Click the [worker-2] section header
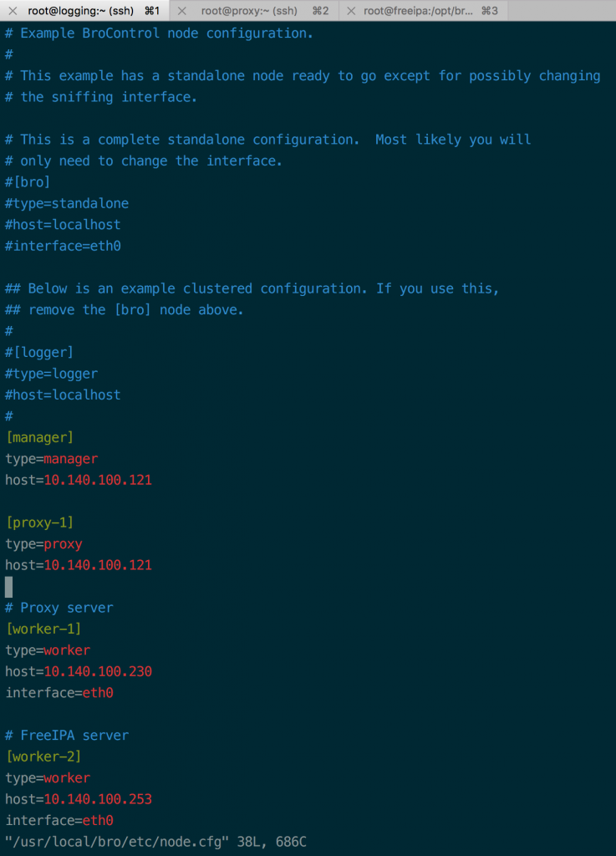The height and width of the screenshot is (856, 616). coord(43,757)
